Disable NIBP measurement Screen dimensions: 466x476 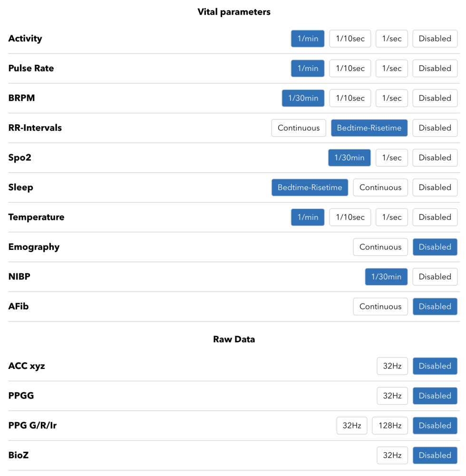click(x=435, y=277)
